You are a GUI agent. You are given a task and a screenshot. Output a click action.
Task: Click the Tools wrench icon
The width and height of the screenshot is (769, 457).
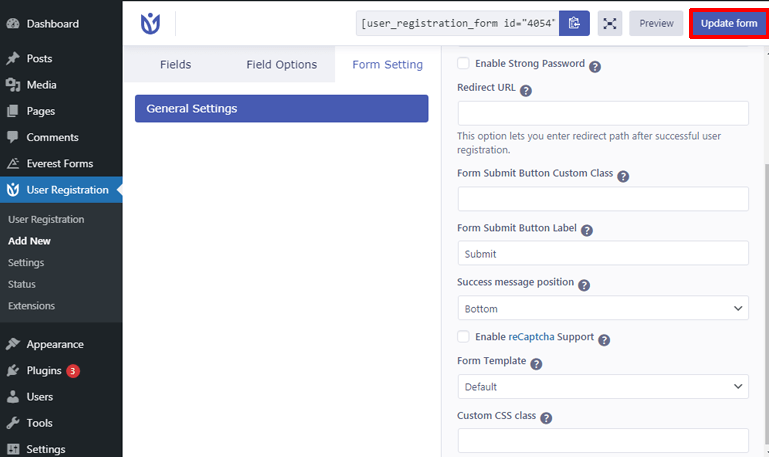click(x=13, y=423)
